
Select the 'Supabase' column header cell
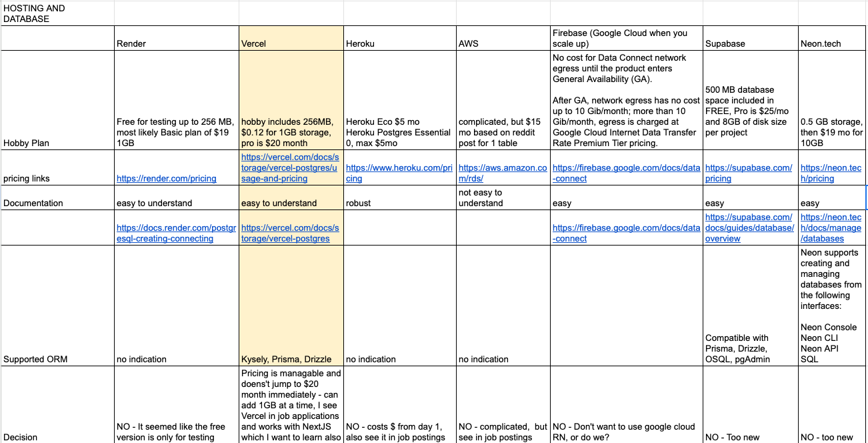[x=751, y=39]
